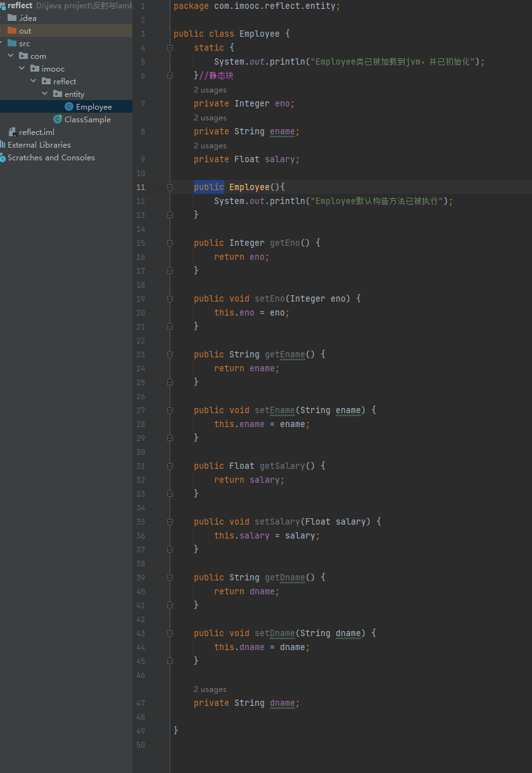
Task: Click the Scratches and Consoles icon
Action: coord(3,158)
